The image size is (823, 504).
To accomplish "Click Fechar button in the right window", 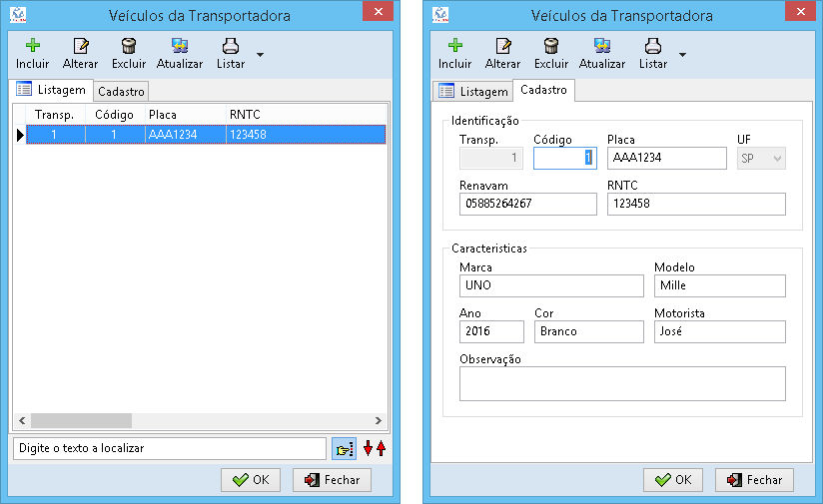I will click(754, 480).
